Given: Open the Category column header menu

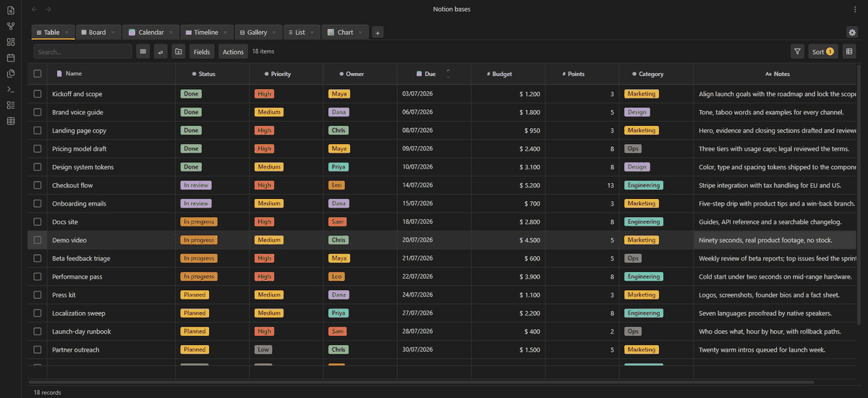Looking at the screenshot, I should (x=656, y=74).
